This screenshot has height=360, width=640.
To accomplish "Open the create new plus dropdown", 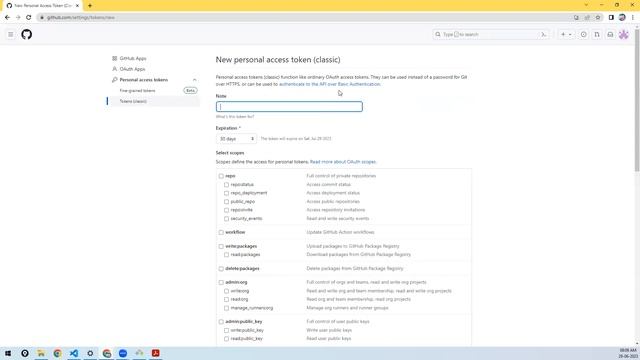I will pyautogui.click(x=566, y=35).
